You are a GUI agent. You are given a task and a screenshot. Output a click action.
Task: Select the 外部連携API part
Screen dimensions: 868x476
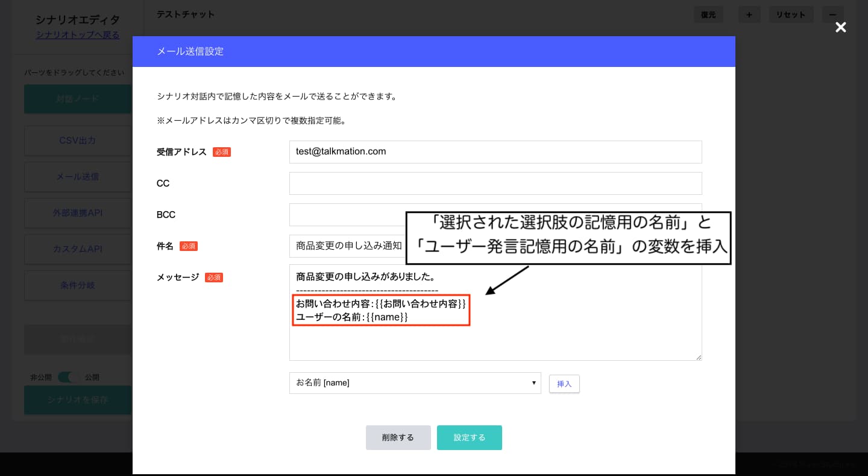coord(78,213)
